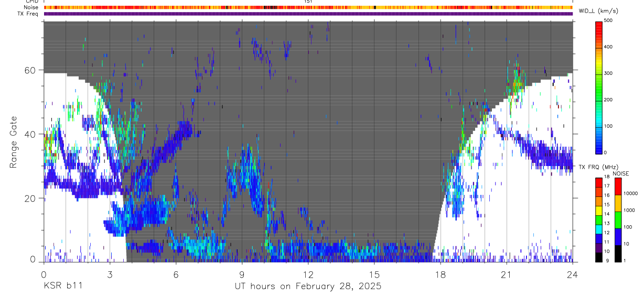Click the TX frequency color legend bar
The height and width of the screenshot is (297, 644).
599,219
